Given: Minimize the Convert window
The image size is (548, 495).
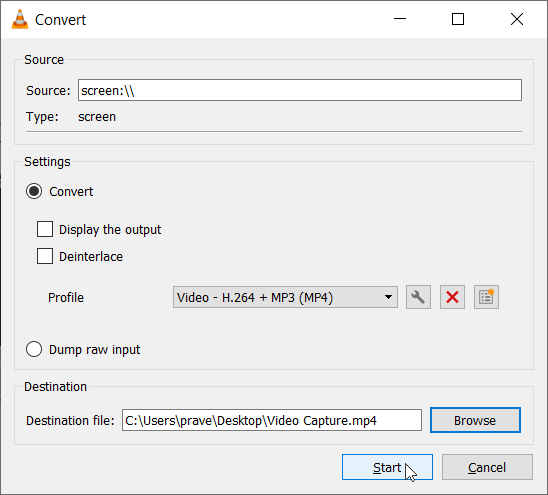Looking at the screenshot, I should point(400,19).
